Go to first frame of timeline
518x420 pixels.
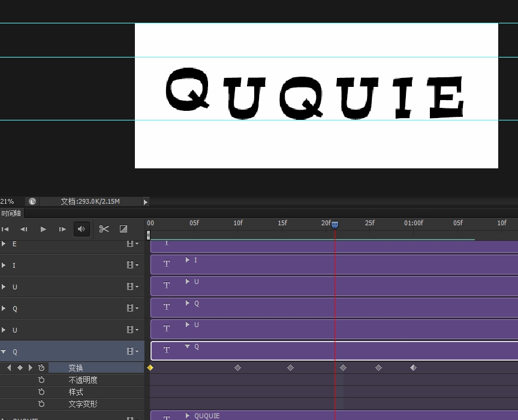(x=5, y=229)
